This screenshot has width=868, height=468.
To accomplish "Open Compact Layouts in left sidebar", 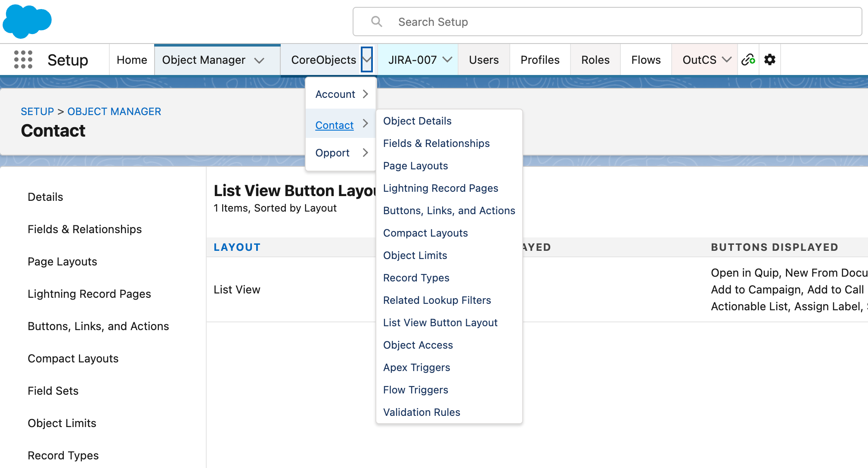I will [73, 359].
